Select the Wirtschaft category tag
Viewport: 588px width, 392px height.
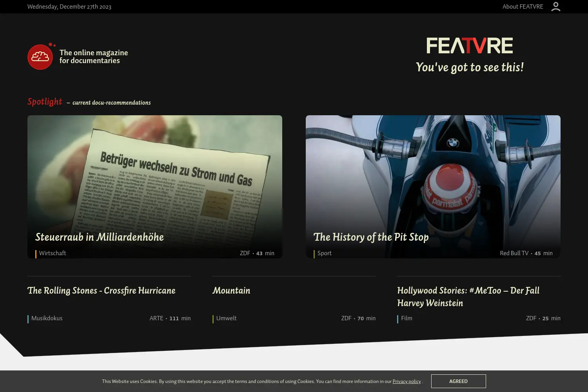(x=53, y=253)
